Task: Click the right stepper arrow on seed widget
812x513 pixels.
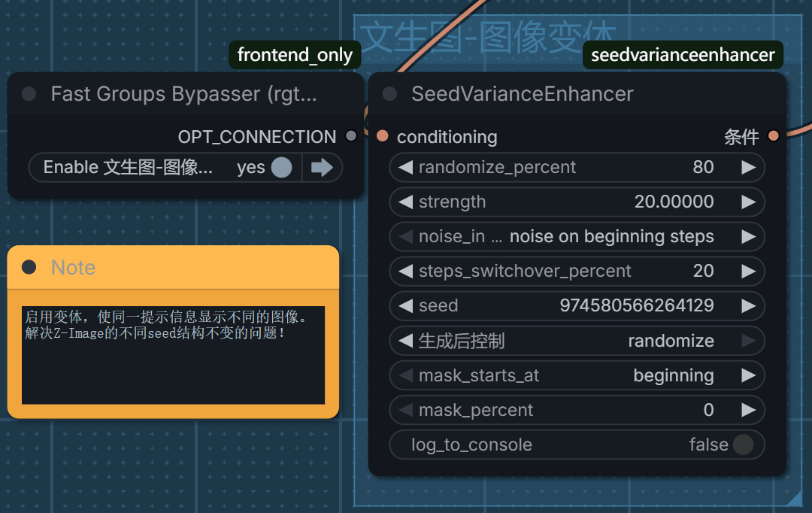Action: (x=750, y=305)
